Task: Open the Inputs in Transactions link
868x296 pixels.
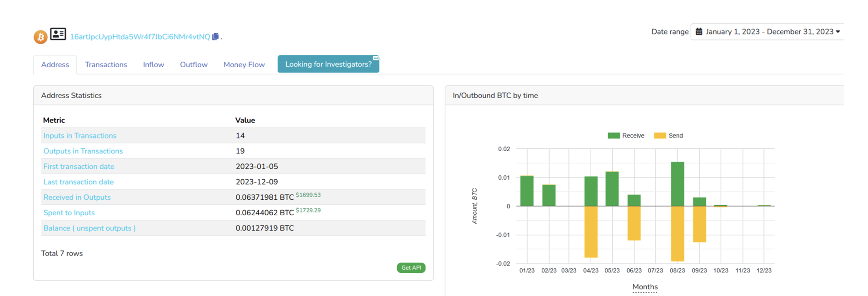Action: [80, 136]
